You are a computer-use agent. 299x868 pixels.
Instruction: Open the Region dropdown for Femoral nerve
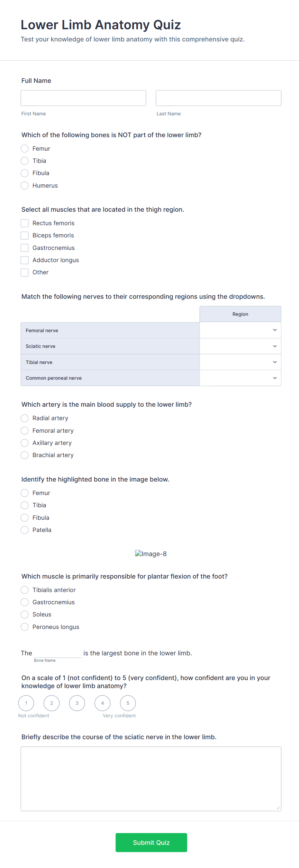click(x=240, y=330)
